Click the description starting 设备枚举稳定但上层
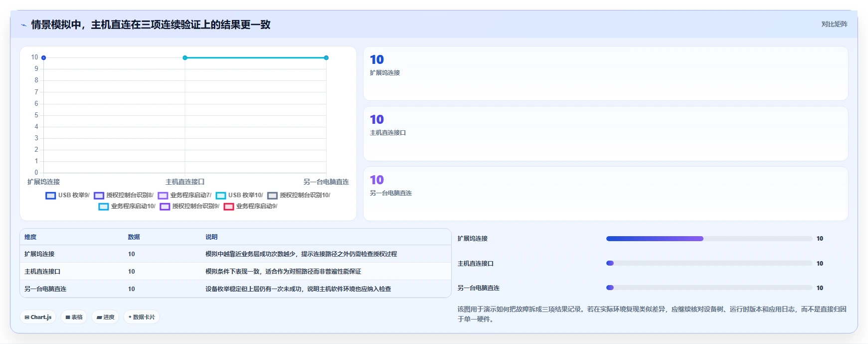 [x=298, y=289]
